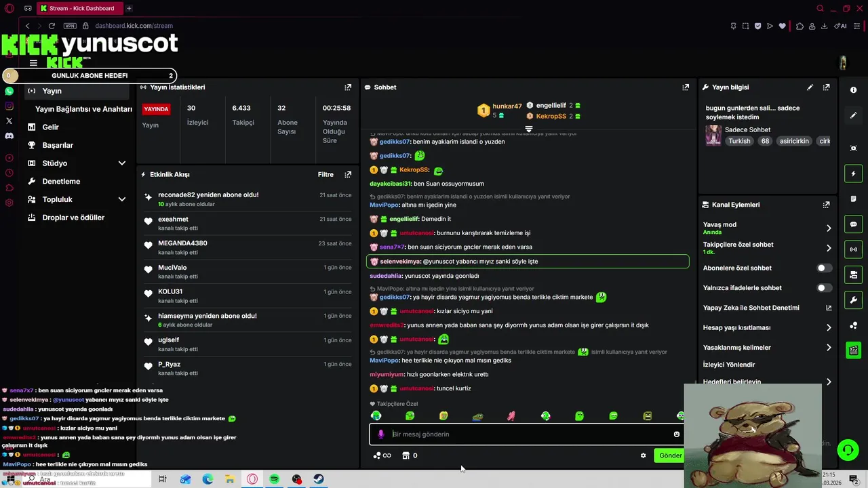Click the pencil icon in right toolbar
The image size is (868, 488).
pos(854,115)
